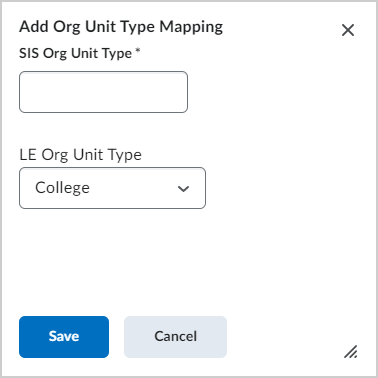Click the required asterisk next to SIS label
The height and width of the screenshot is (378, 378).
(x=138, y=51)
